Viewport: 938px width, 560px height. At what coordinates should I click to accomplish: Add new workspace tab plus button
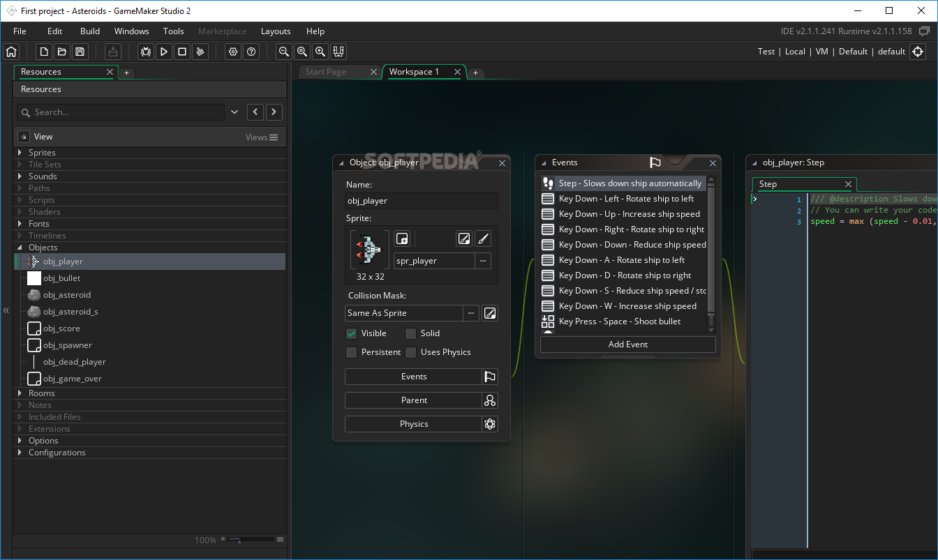[x=475, y=73]
